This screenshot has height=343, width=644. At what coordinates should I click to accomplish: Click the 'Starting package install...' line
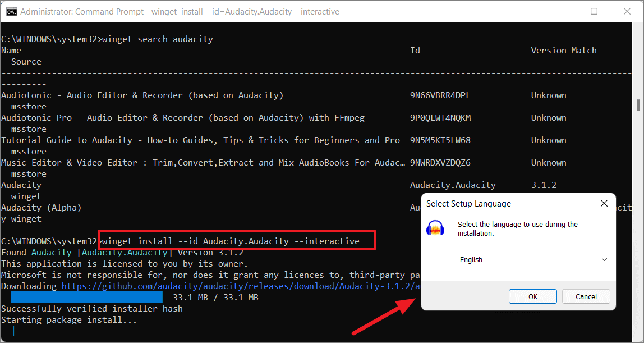[x=68, y=320]
